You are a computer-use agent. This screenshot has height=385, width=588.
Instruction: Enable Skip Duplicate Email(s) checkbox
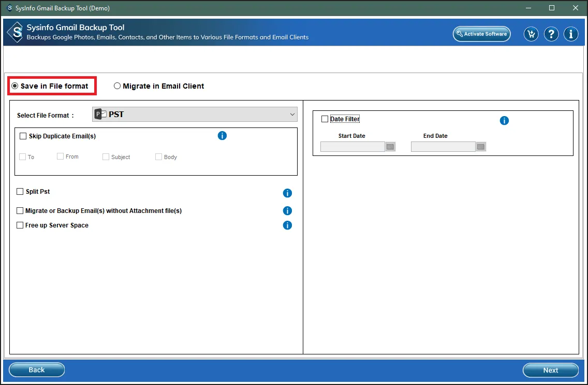coord(23,136)
